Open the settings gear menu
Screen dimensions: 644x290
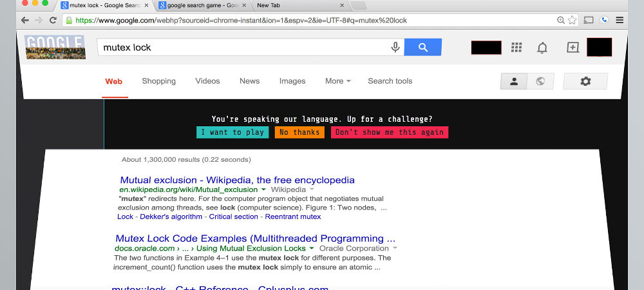[585, 81]
